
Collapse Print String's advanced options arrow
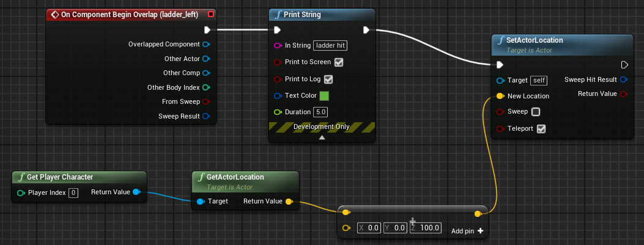click(322, 137)
